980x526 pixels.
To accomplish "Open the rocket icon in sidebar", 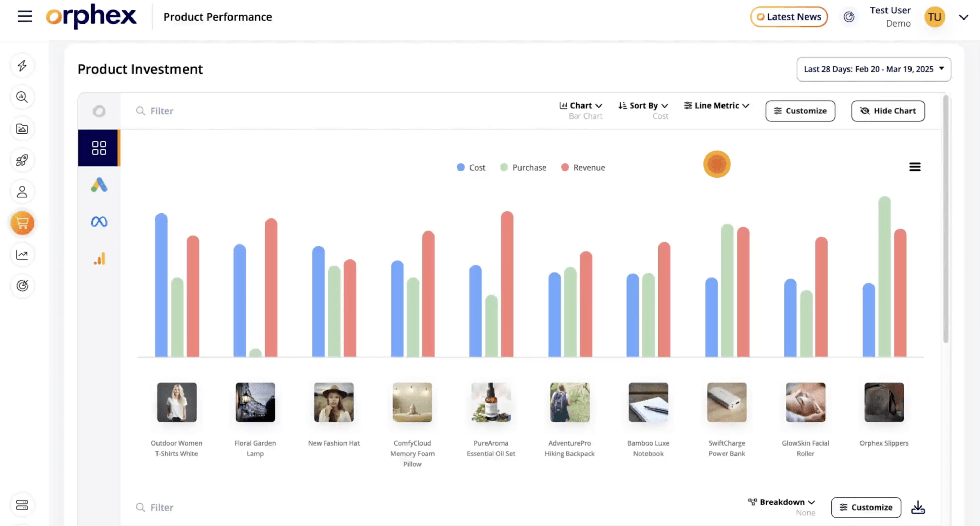I will pos(23,160).
